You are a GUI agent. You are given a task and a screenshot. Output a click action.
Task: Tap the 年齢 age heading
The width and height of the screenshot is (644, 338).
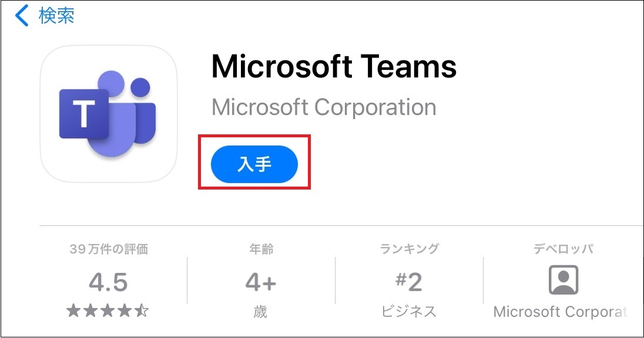260,249
